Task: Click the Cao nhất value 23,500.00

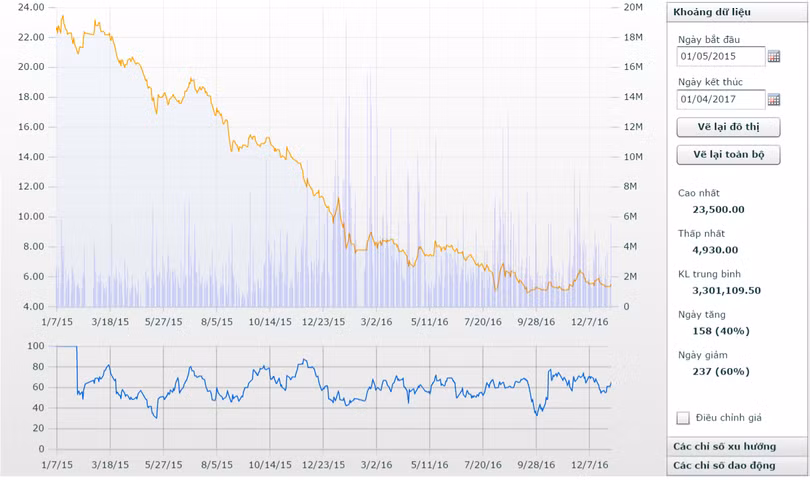Action: [718, 209]
